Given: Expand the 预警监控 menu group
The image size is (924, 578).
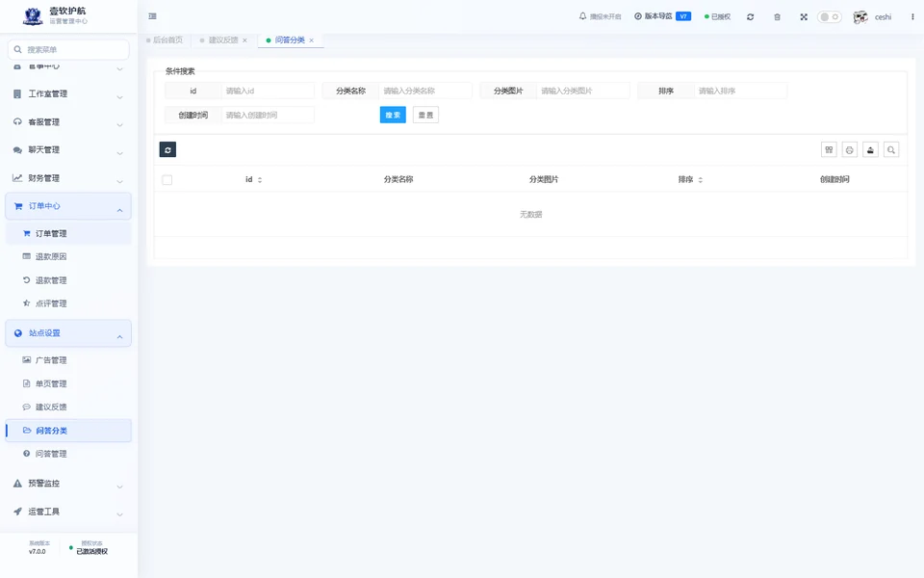Looking at the screenshot, I should [x=68, y=484].
